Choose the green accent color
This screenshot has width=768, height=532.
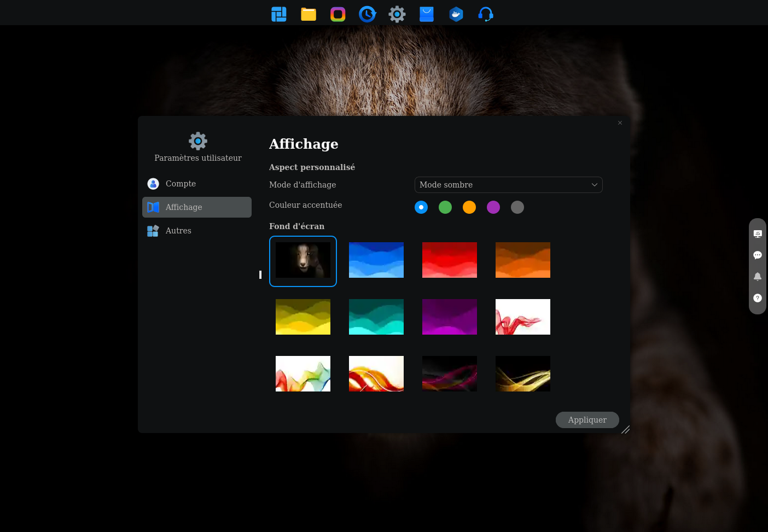coord(445,207)
